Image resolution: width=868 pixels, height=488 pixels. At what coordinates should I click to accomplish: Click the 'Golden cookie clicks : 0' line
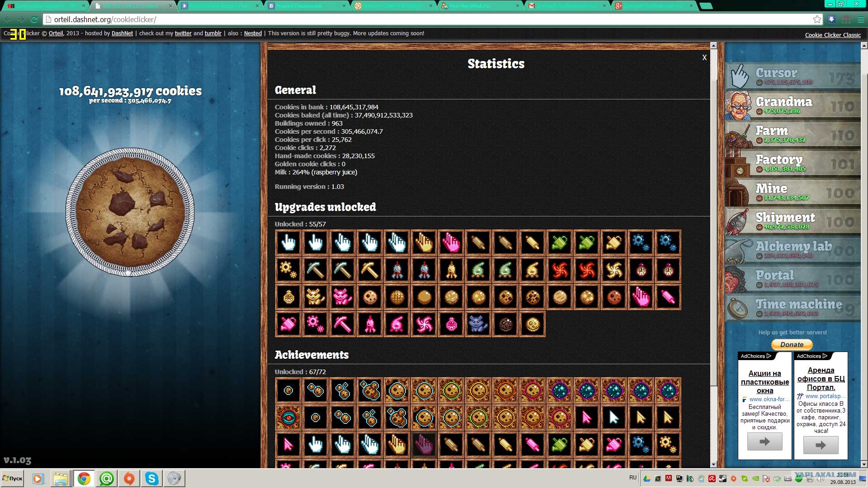(x=310, y=164)
